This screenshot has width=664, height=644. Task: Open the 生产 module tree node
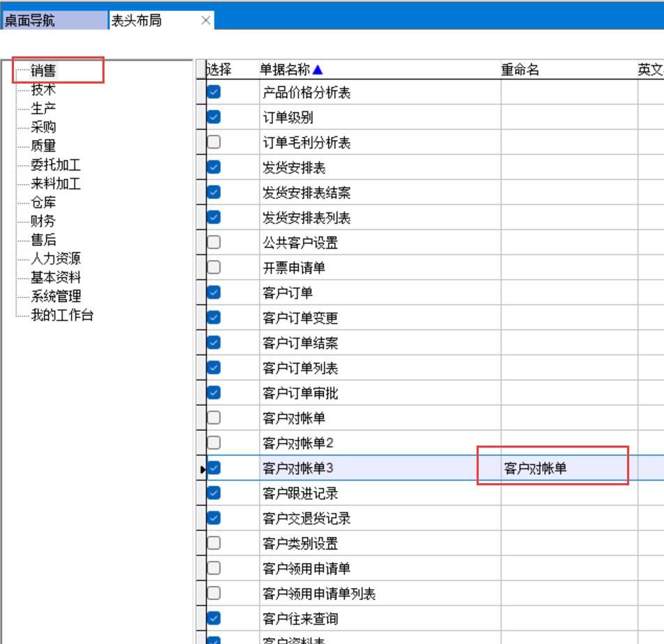tap(43, 109)
